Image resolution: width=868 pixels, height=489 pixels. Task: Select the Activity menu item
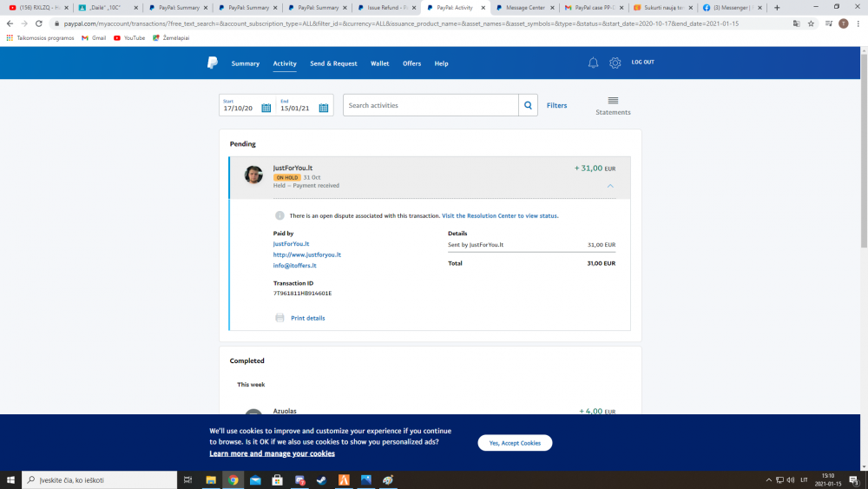pyautogui.click(x=285, y=63)
